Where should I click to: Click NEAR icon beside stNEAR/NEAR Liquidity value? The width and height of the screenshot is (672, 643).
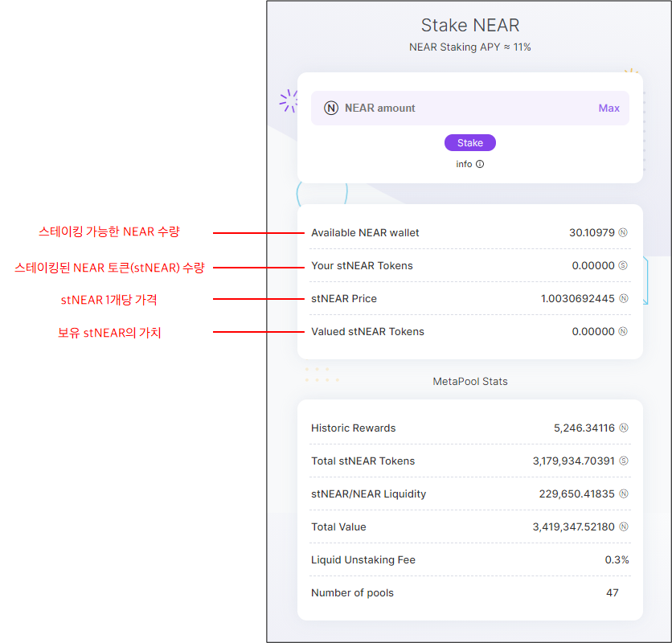click(624, 494)
